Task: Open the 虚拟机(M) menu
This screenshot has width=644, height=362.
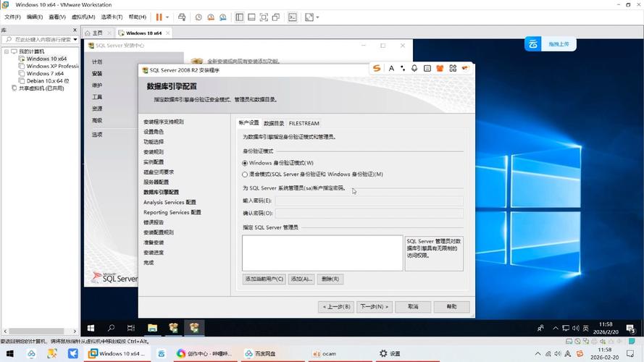Action: (83, 17)
